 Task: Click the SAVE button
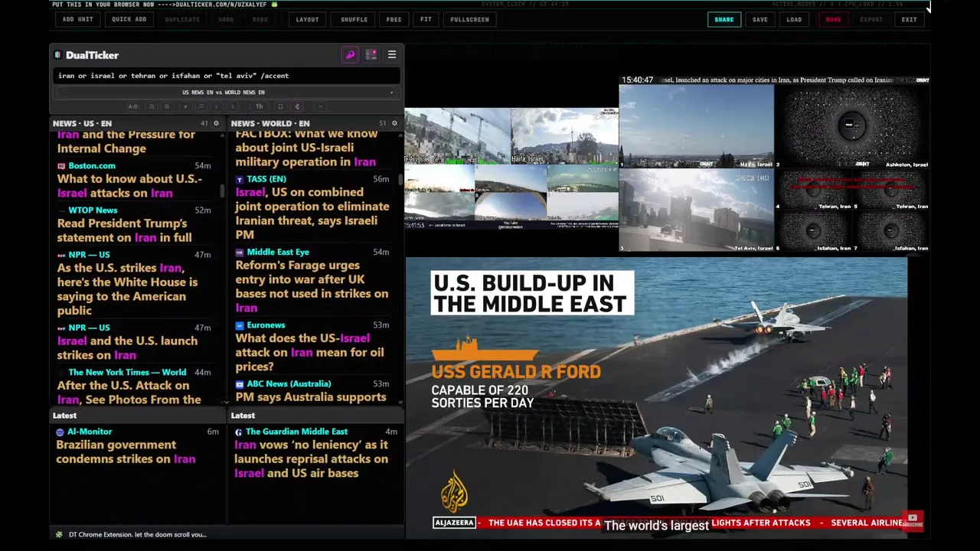point(759,19)
